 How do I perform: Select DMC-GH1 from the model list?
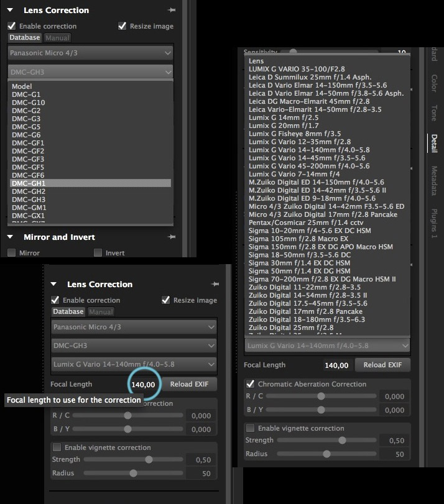pos(90,183)
